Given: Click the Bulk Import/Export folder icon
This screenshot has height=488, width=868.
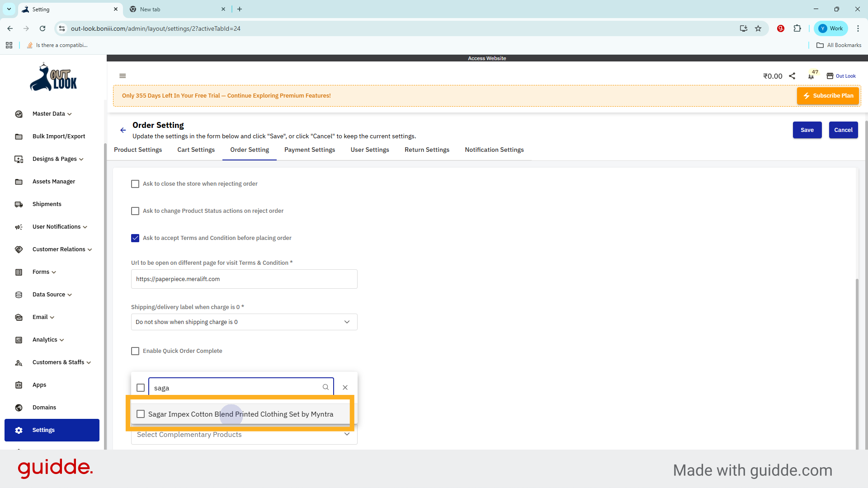Looking at the screenshot, I should coord(19,136).
